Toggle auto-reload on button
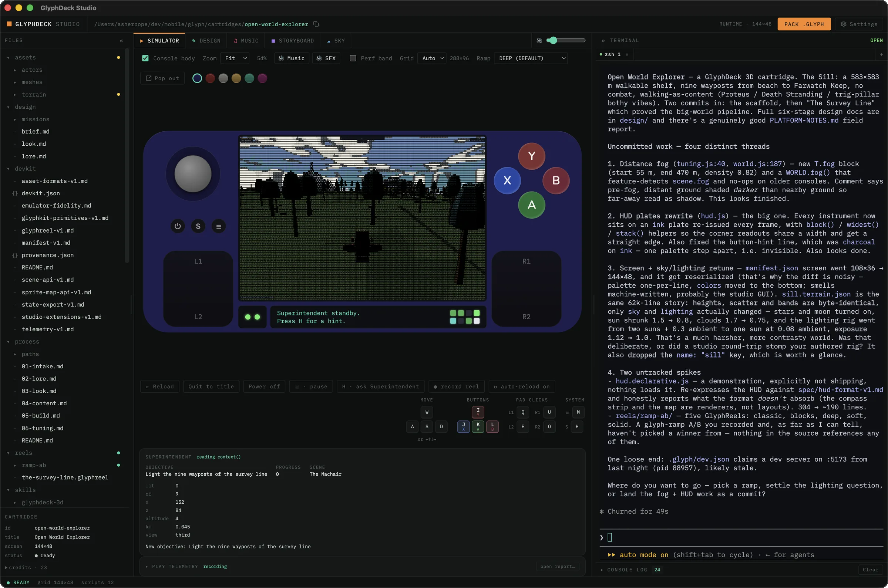This screenshot has width=888, height=588. pyautogui.click(x=521, y=386)
